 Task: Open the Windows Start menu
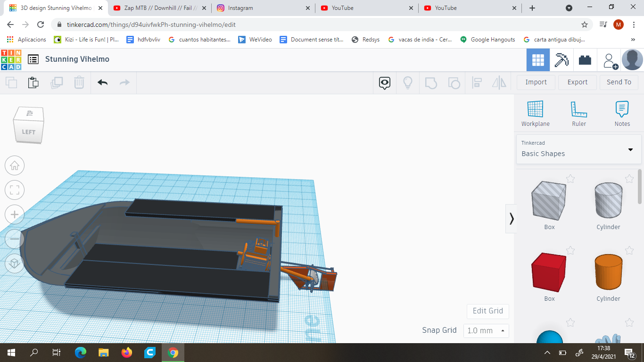[x=11, y=353]
